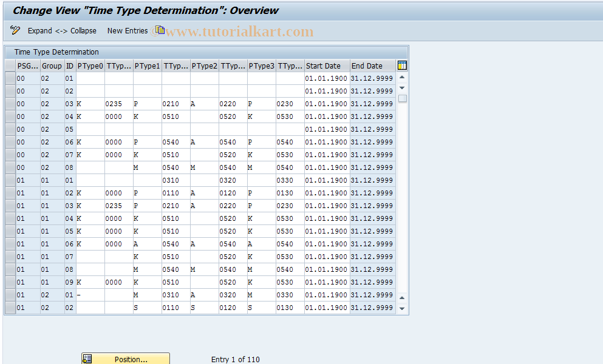
Task: Click time type 0130 in row 01 01 02
Action: click(290, 193)
